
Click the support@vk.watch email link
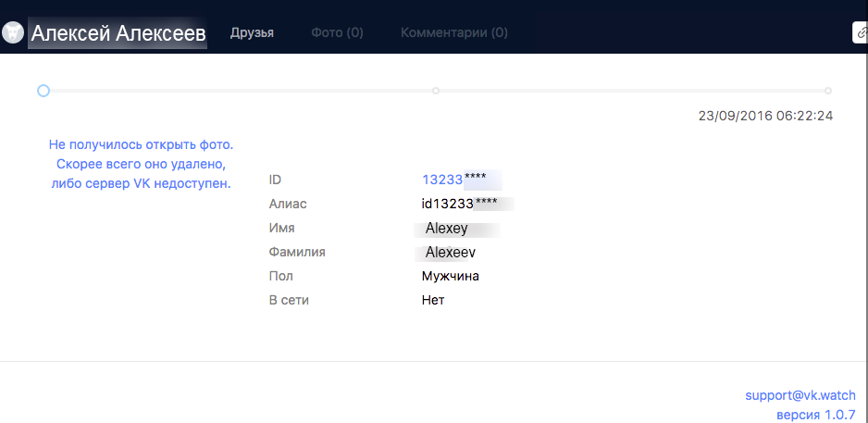[x=800, y=395]
